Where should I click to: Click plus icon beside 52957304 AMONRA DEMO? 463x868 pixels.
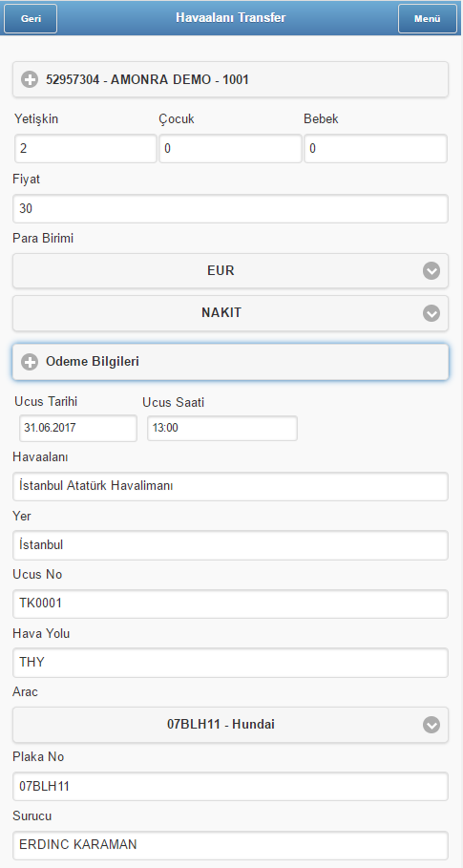(x=30, y=79)
